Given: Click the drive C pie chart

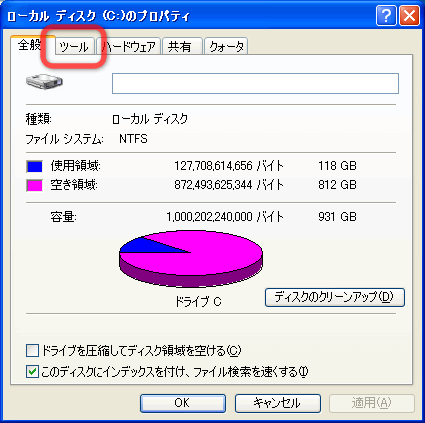Looking at the screenshot, I should point(191,258).
